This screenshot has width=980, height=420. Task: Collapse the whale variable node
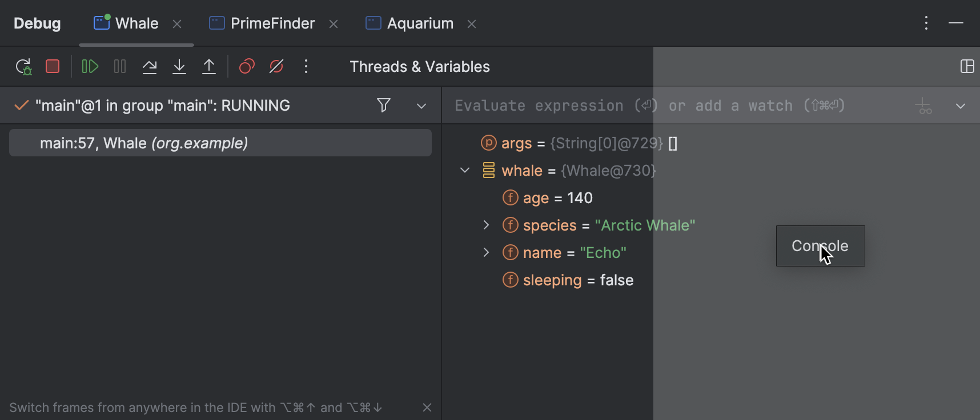465,171
